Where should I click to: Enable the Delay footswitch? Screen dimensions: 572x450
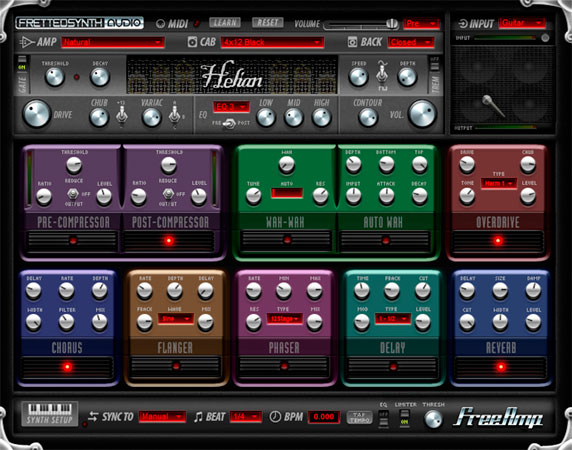point(393,367)
